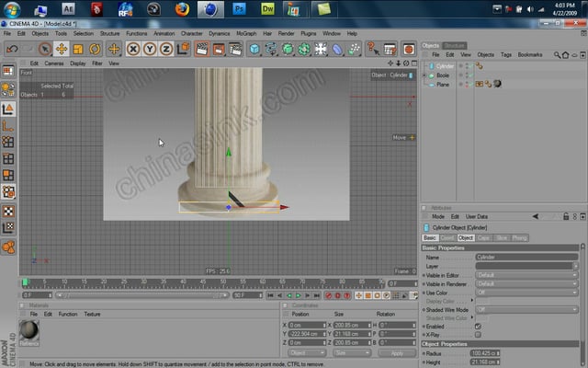This screenshot has width=588, height=368.
Task: Toggle X axis lock
Action: tap(133, 49)
